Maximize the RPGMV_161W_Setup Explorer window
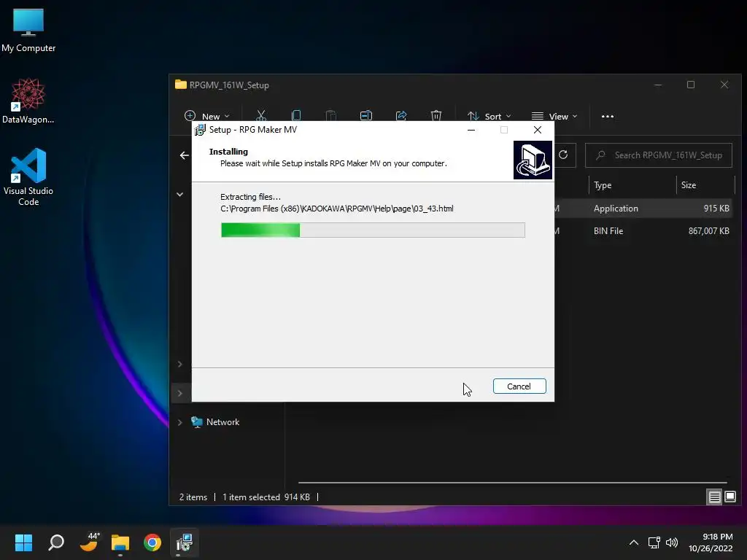Viewport: 747px width, 560px height. 691,85
